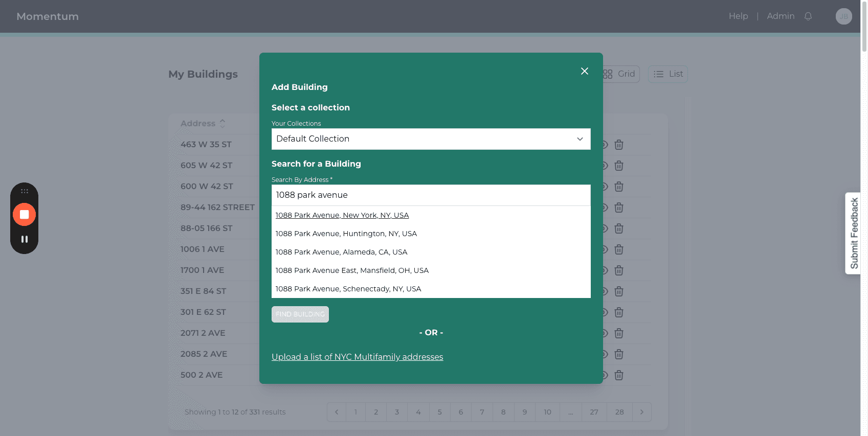Switch to List view

pos(668,74)
